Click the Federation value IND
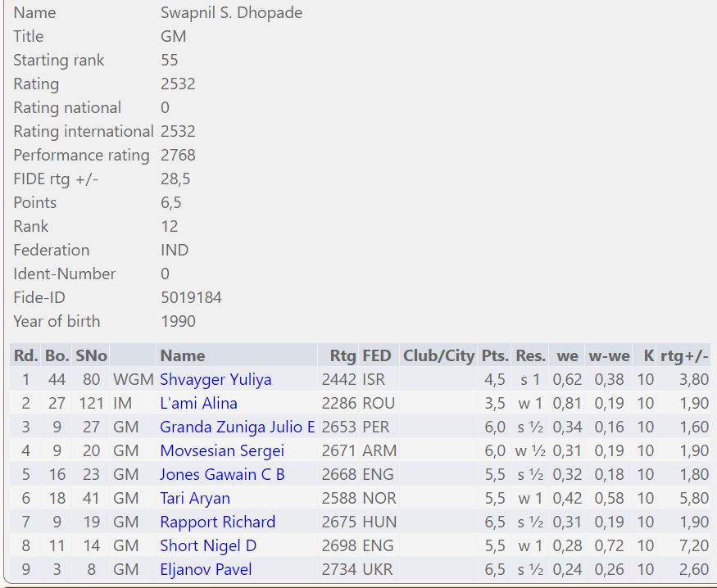 [x=175, y=251]
